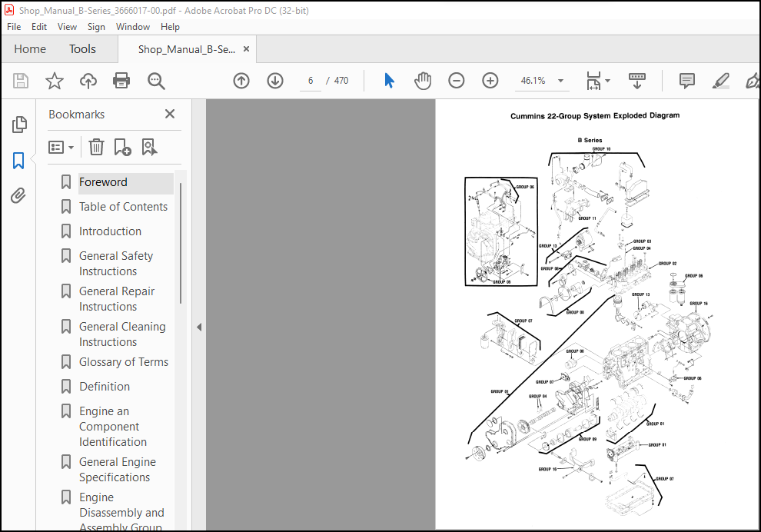Click the Save file icon
Image resolution: width=761 pixels, height=532 pixels.
[21, 81]
